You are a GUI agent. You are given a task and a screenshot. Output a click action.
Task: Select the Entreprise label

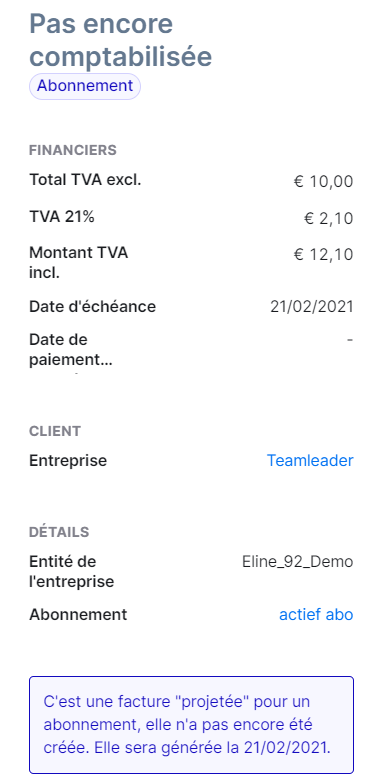[68, 460]
